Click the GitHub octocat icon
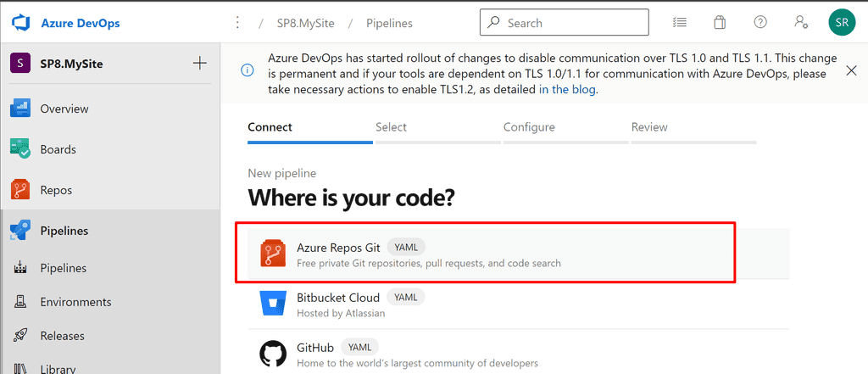The image size is (868, 374). [x=273, y=354]
